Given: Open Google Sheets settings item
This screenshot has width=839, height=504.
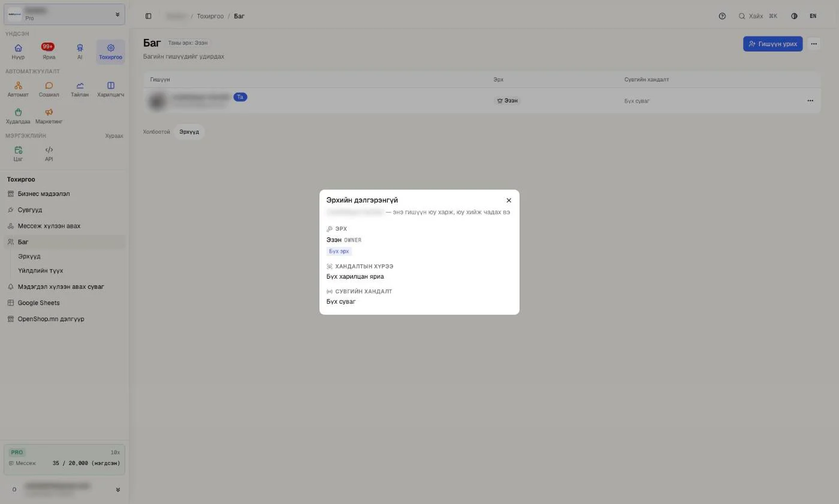Looking at the screenshot, I should 64,303.
